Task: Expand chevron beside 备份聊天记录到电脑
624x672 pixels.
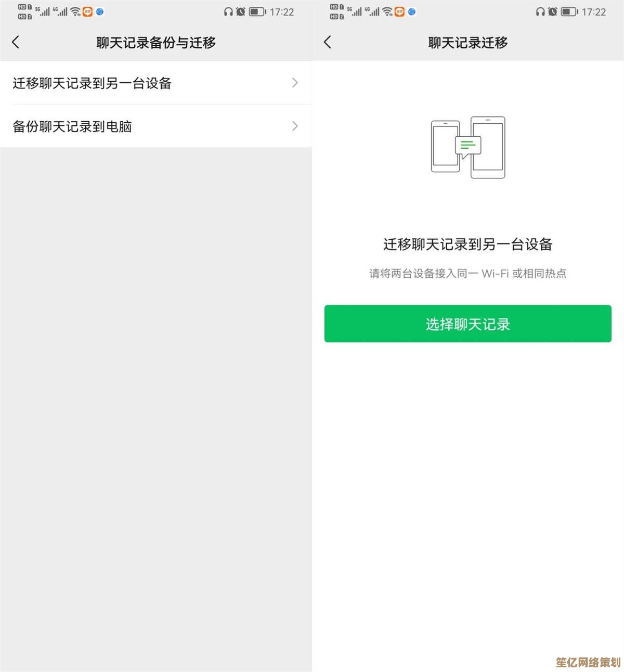Action: [295, 126]
